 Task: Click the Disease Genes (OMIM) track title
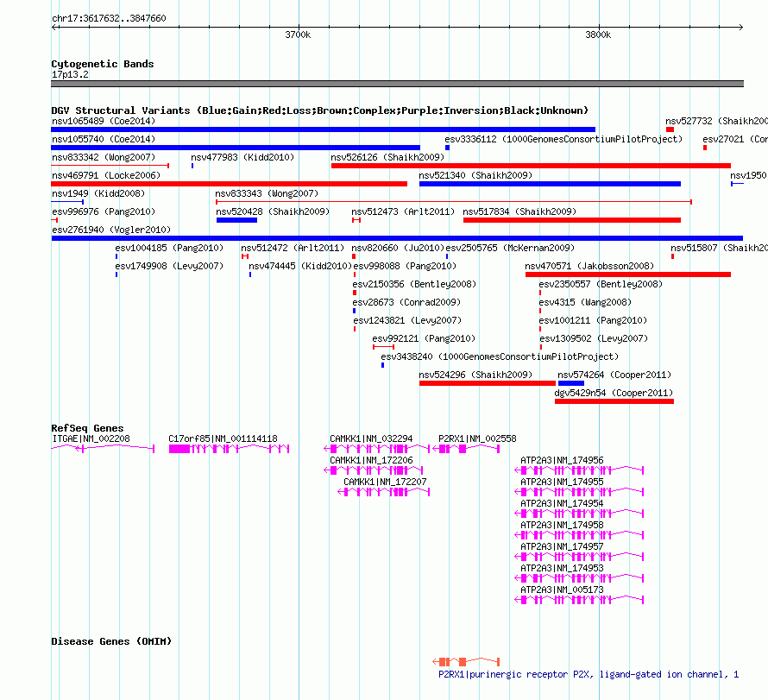[x=111, y=641]
